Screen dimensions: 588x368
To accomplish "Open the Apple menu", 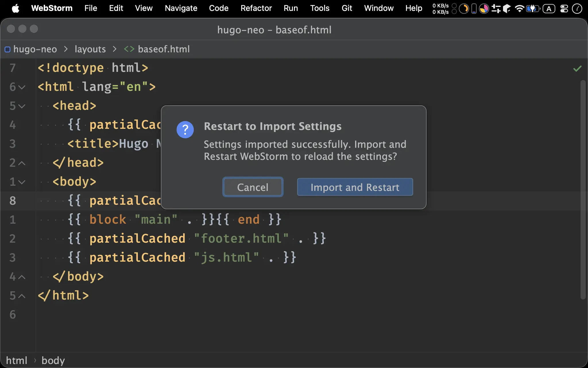I will (x=16, y=8).
